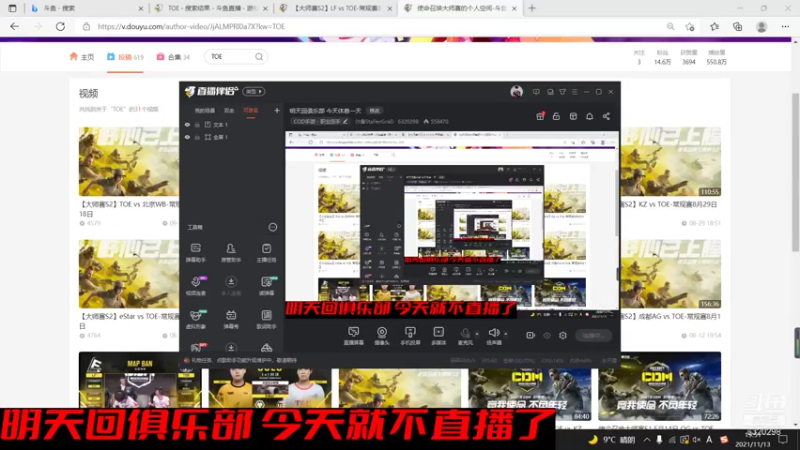Image resolution: width=800 pixels, height=450 pixels.
Task: Refresh the browser page
Action: [60, 27]
